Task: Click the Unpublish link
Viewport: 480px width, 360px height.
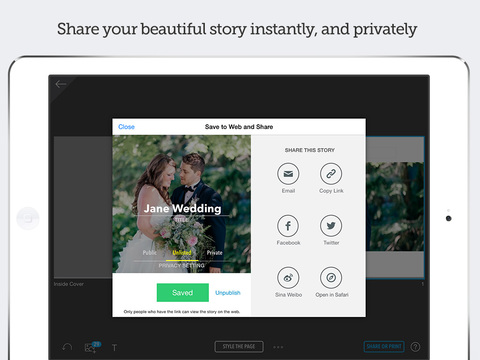Action: point(228,293)
